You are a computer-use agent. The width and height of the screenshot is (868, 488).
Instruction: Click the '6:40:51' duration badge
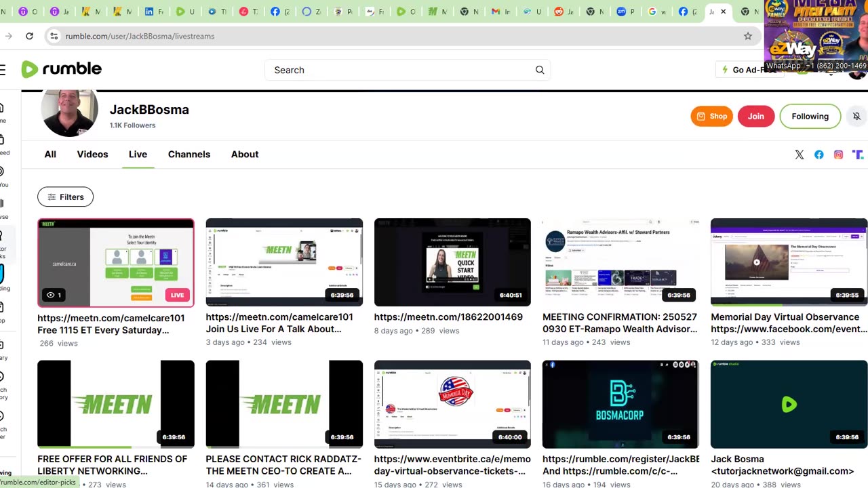(511, 296)
